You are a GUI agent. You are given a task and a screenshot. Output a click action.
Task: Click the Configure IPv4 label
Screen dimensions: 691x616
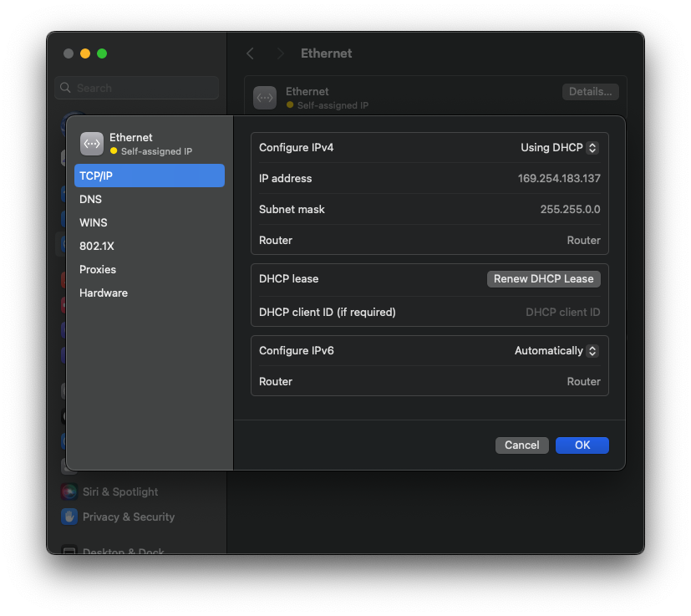point(296,148)
